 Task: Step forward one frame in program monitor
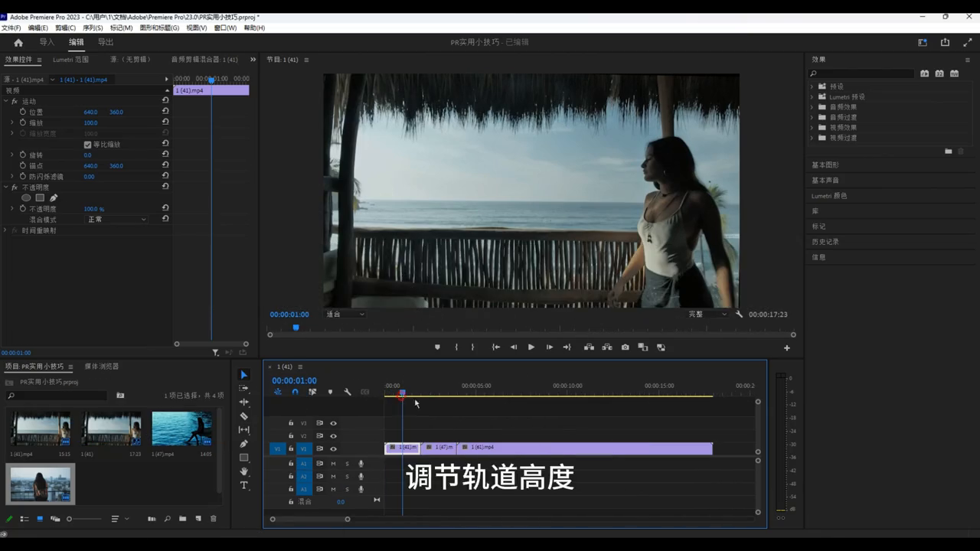click(x=550, y=347)
